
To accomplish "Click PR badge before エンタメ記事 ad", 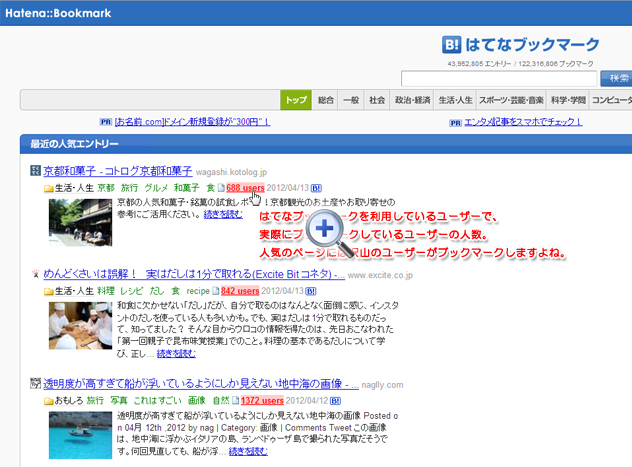I will pyautogui.click(x=455, y=123).
